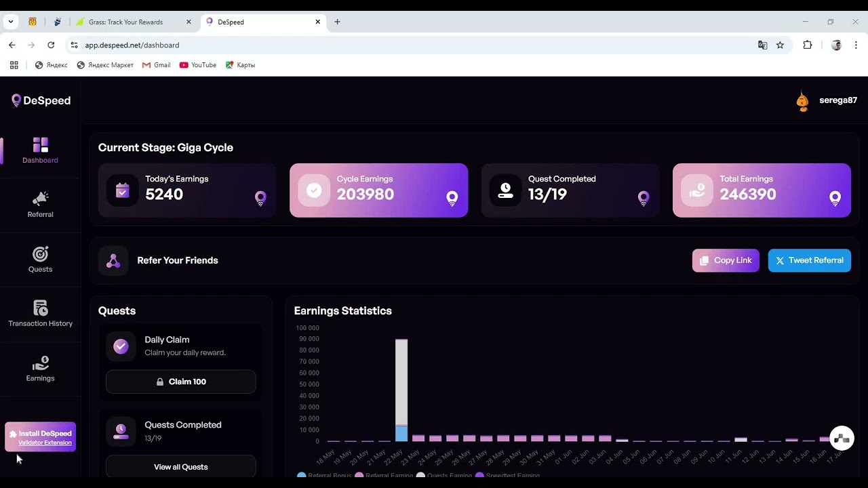Open the Gmail bookmark
This screenshot has width=868, height=488.
pos(157,65)
